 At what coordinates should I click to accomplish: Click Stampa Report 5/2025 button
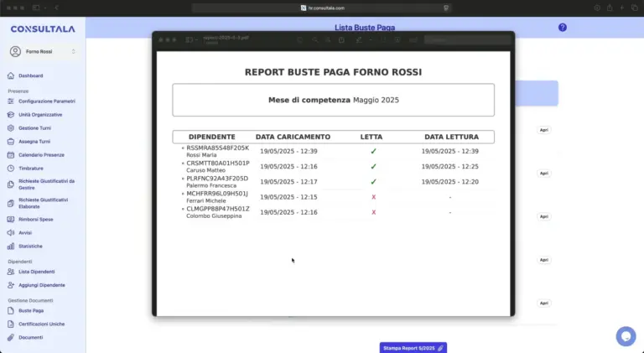coord(413,348)
